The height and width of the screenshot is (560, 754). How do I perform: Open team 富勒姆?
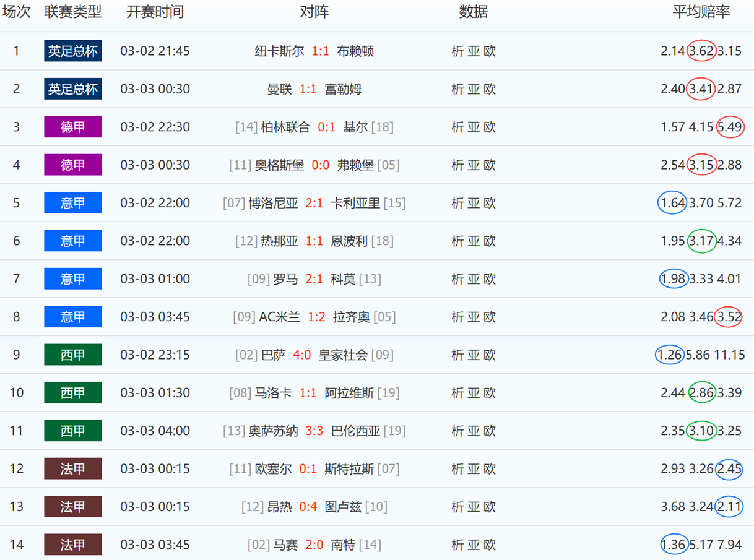pyautogui.click(x=343, y=89)
